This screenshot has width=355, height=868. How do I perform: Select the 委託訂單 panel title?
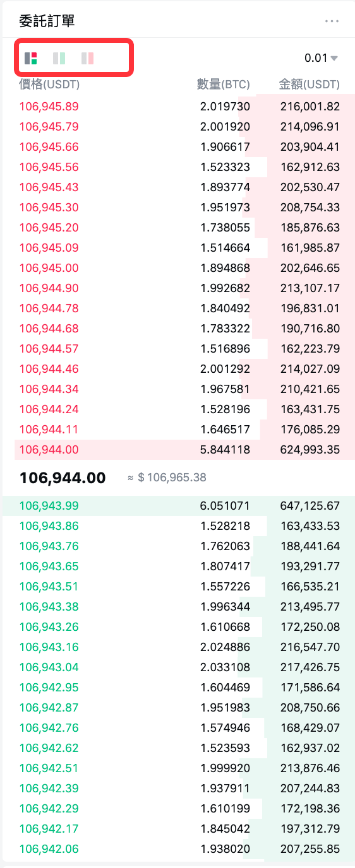[x=47, y=21]
